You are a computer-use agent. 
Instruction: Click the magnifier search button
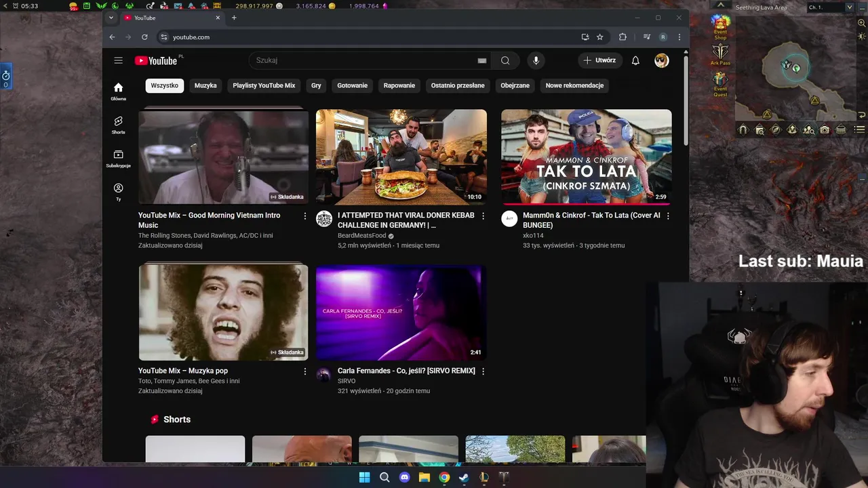tap(505, 60)
